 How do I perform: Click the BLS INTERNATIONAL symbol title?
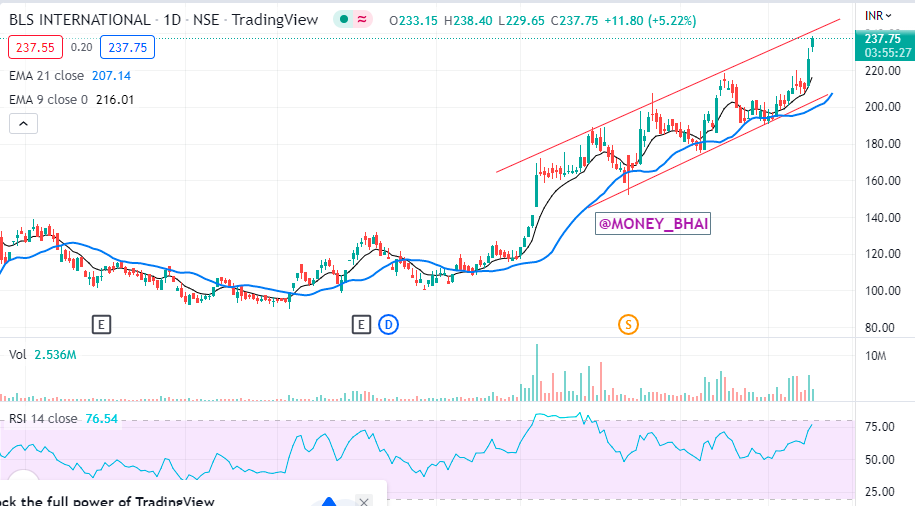click(80, 20)
